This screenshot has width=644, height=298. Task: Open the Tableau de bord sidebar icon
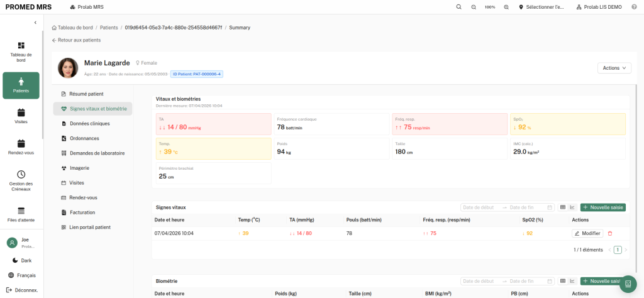coord(21,46)
